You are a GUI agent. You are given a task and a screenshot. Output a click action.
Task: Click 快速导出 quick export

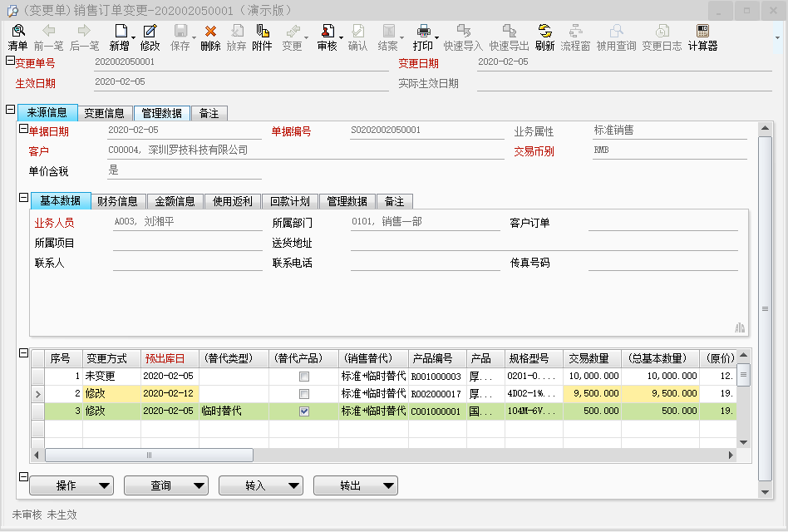pos(509,37)
